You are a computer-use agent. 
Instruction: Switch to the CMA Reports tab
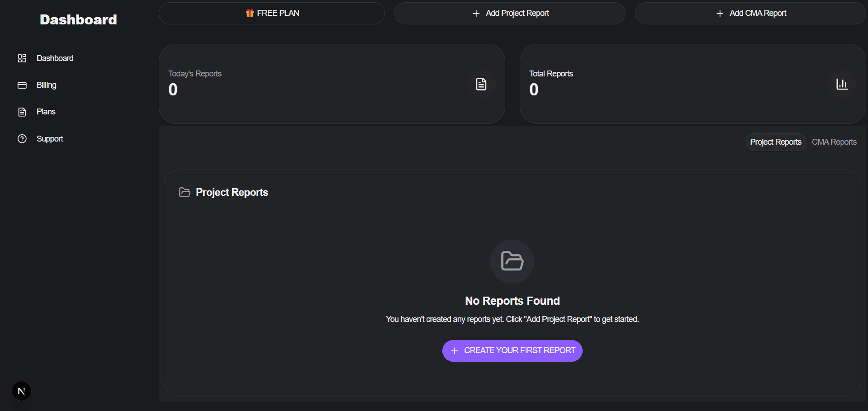(x=834, y=142)
